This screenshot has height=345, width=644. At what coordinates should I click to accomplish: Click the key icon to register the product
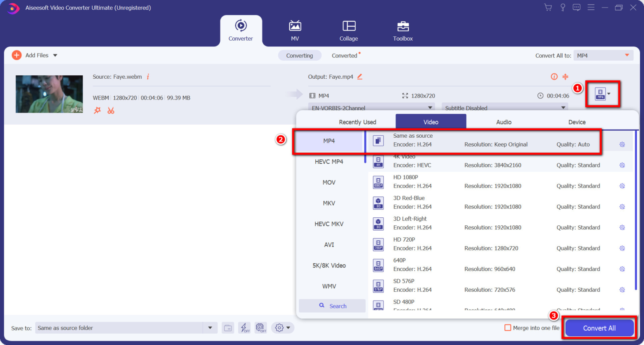pos(562,7)
